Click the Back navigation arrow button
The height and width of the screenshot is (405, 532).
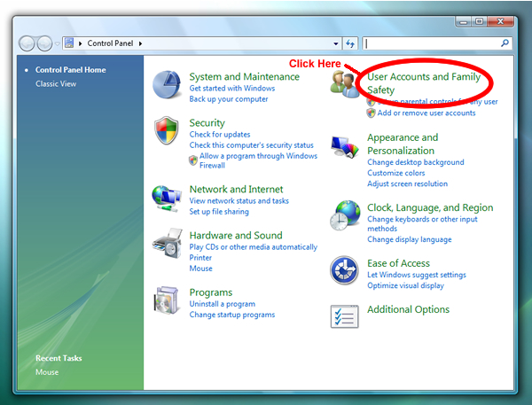click(x=27, y=43)
